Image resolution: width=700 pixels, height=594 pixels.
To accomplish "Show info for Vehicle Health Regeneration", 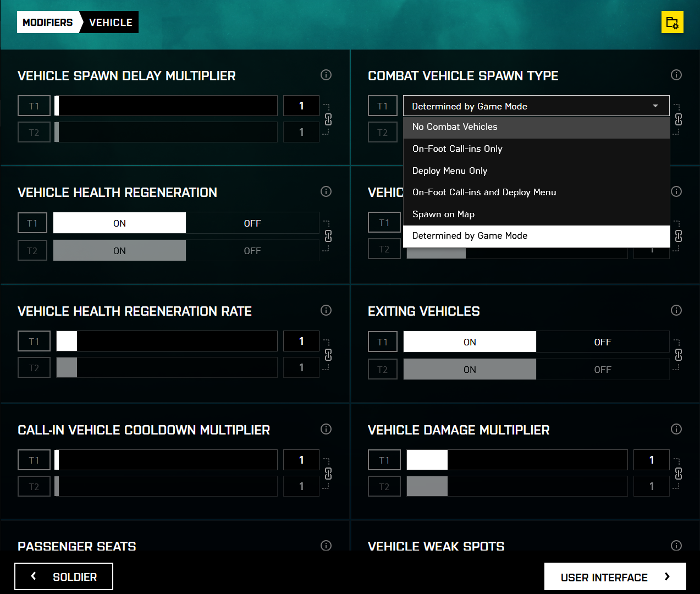I will tap(326, 191).
